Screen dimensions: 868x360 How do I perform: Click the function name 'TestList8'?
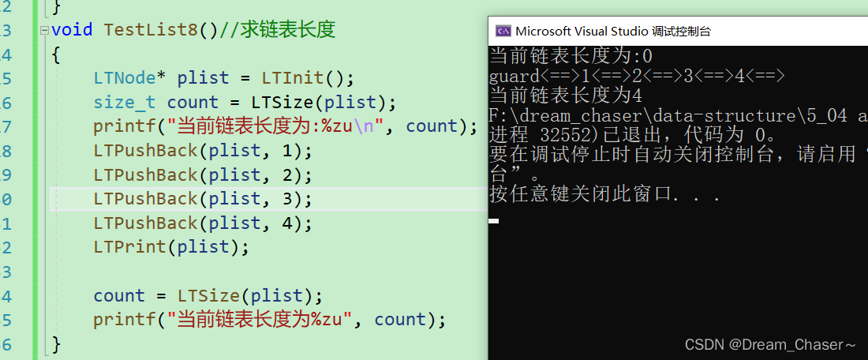[x=152, y=29]
